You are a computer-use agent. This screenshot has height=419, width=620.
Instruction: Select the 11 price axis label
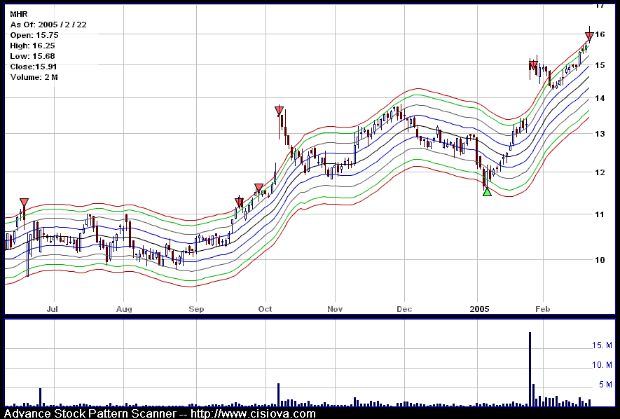coord(600,215)
